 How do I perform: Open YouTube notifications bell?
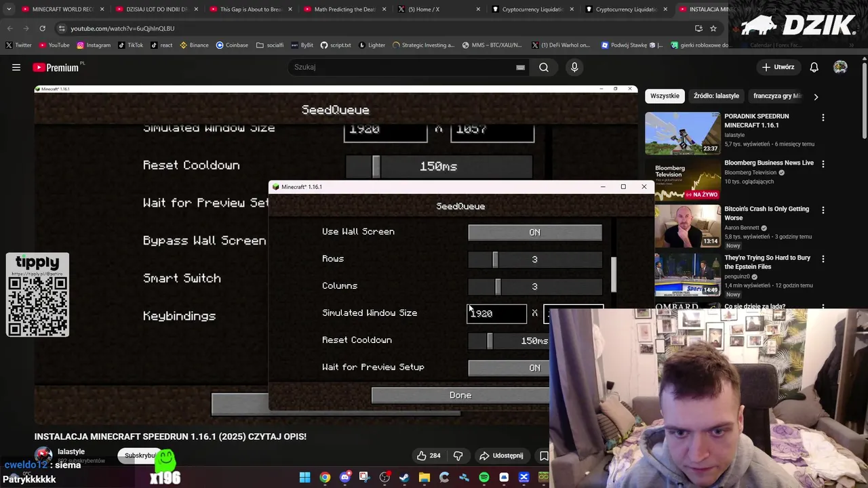[x=814, y=67]
